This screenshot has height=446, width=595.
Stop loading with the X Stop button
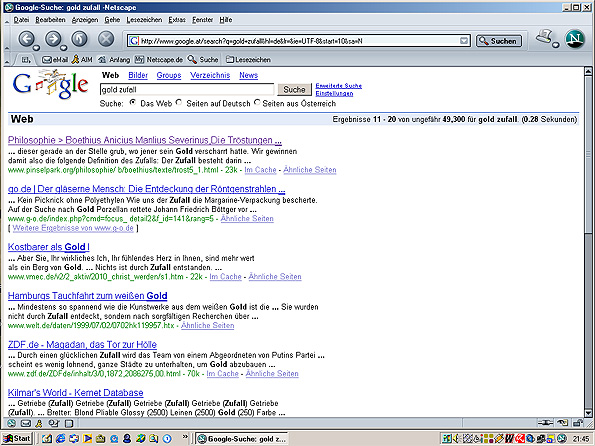pyautogui.click(x=106, y=39)
